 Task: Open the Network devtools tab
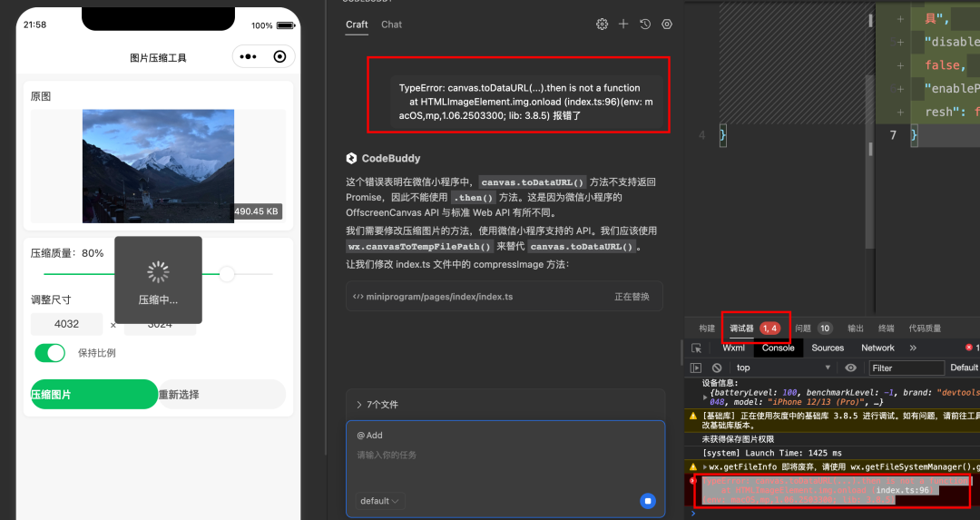pos(877,348)
